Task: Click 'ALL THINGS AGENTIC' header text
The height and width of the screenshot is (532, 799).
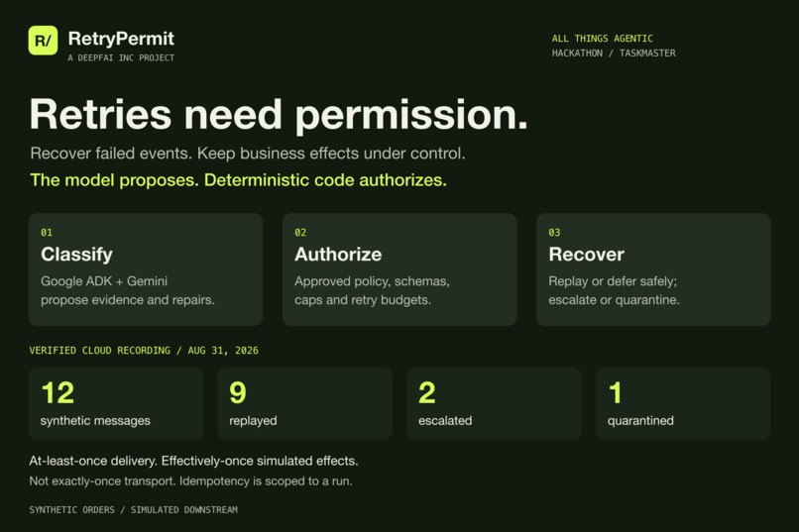Action: pos(603,39)
